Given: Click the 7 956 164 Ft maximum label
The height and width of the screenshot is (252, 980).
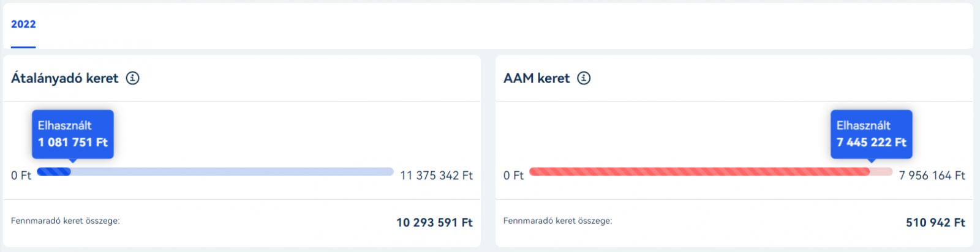Looking at the screenshot, I should 932,176.
